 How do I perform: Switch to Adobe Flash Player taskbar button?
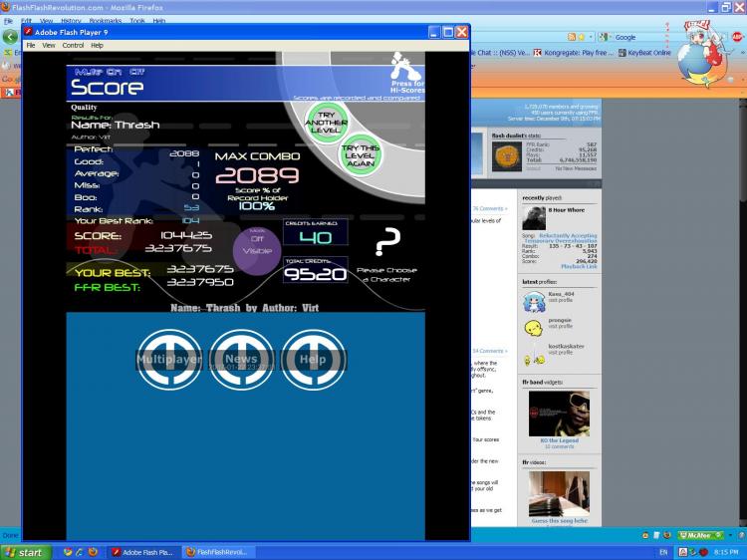click(142, 552)
